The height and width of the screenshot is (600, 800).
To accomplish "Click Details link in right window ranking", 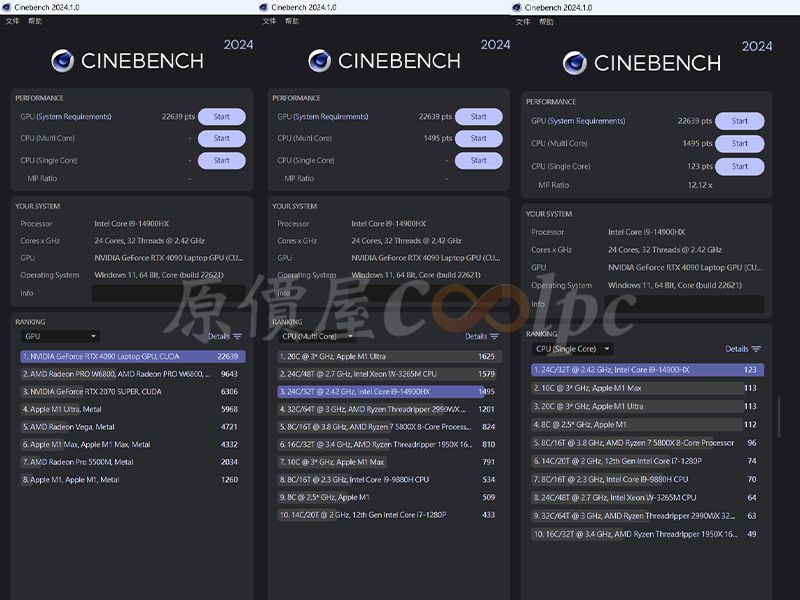I will pyautogui.click(x=737, y=349).
